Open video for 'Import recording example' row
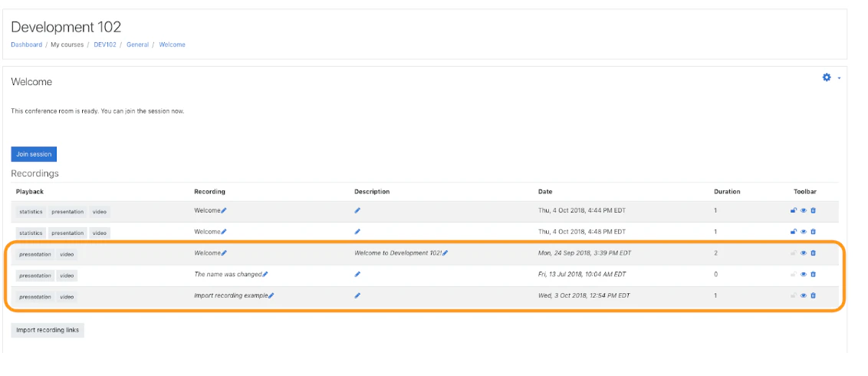 tap(67, 297)
